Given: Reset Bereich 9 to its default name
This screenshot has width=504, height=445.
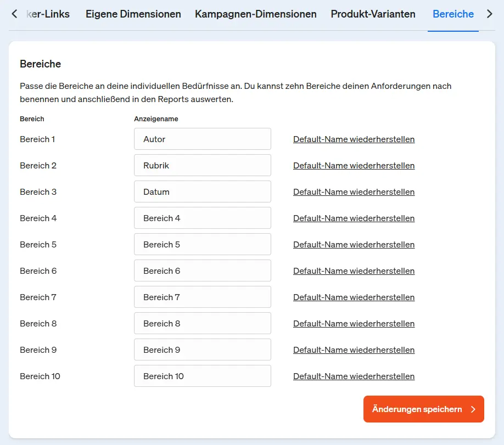Looking at the screenshot, I should pos(354,350).
